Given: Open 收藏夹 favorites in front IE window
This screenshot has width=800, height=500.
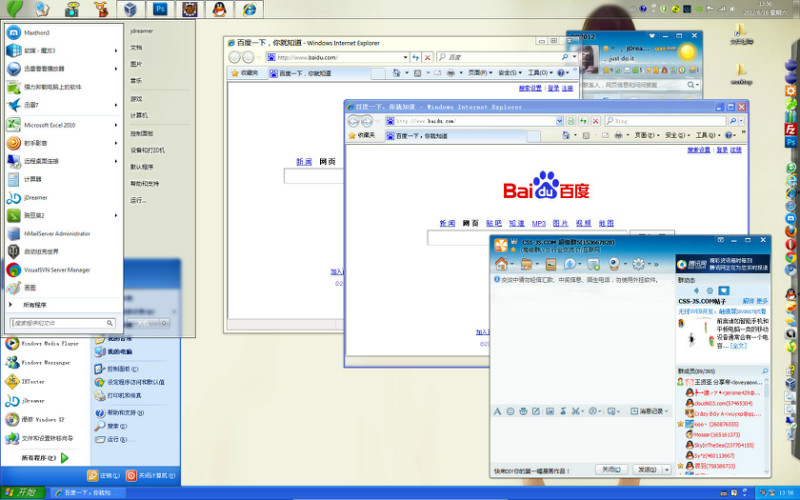Looking at the screenshot, I should point(361,135).
